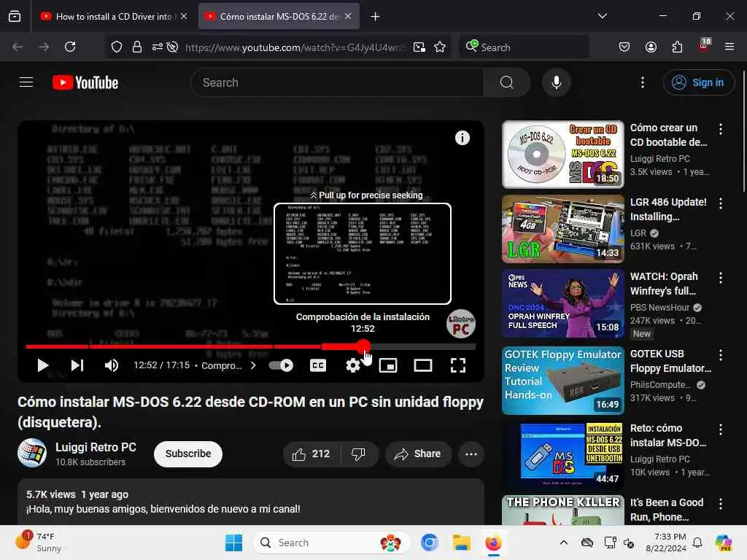Viewport: 747px width, 560px height.
Task: Open GOTEK USB Floppy Emulator video title
Action: (x=670, y=361)
